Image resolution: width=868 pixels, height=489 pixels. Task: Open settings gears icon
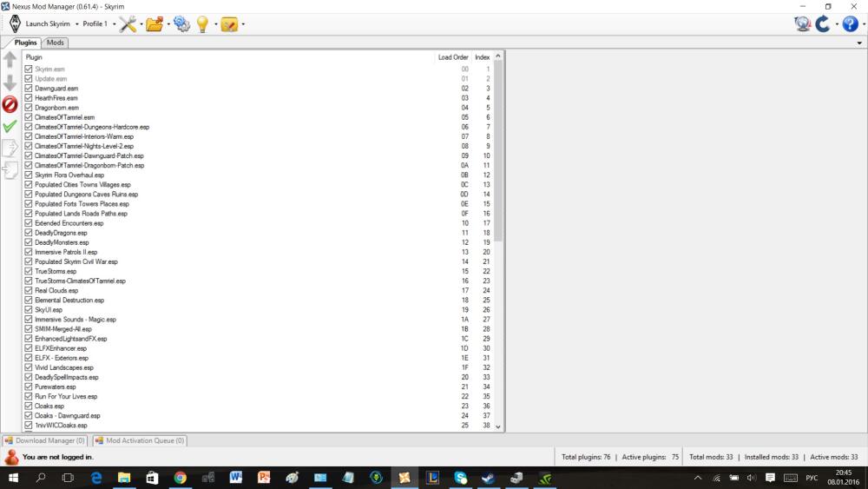tap(181, 23)
